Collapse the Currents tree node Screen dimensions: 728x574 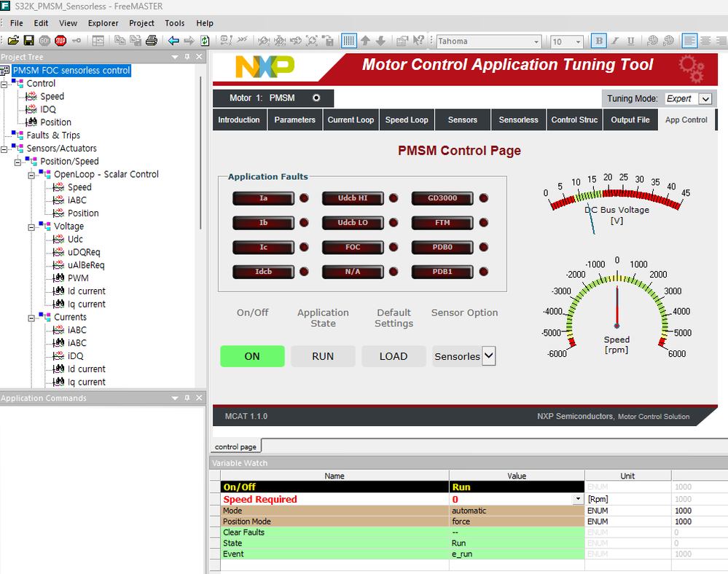(x=31, y=318)
